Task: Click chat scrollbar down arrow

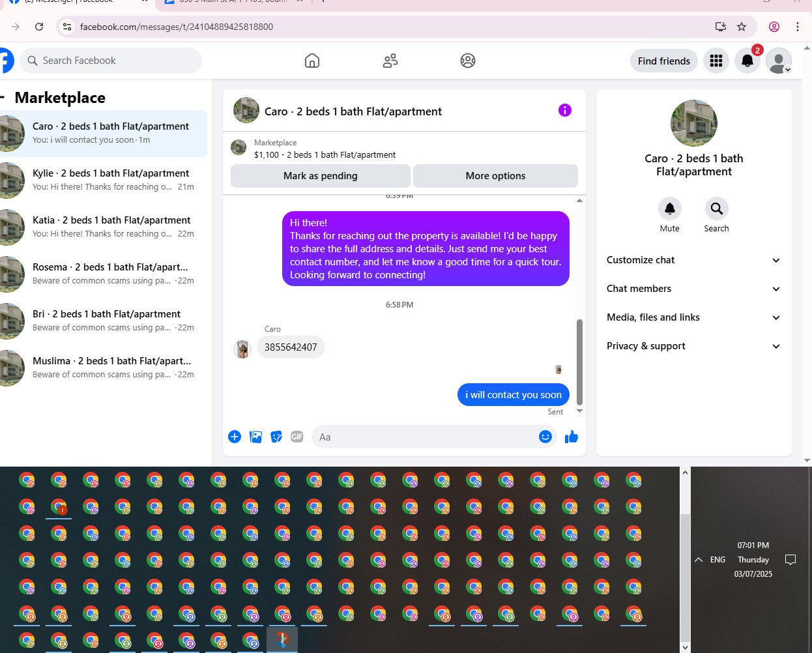Action: point(579,411)
